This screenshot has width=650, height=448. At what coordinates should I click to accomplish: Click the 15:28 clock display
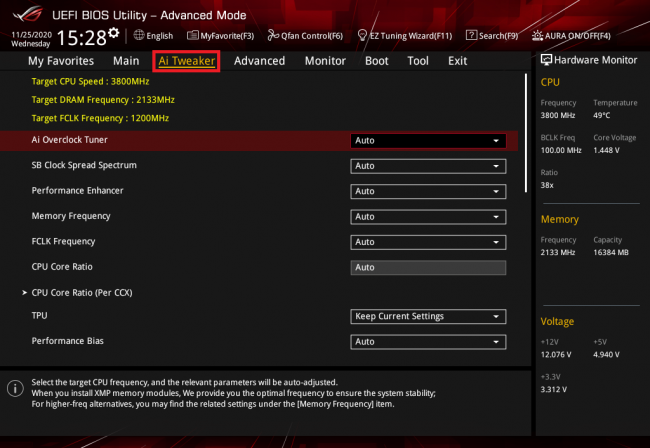(x=81, y=38)
